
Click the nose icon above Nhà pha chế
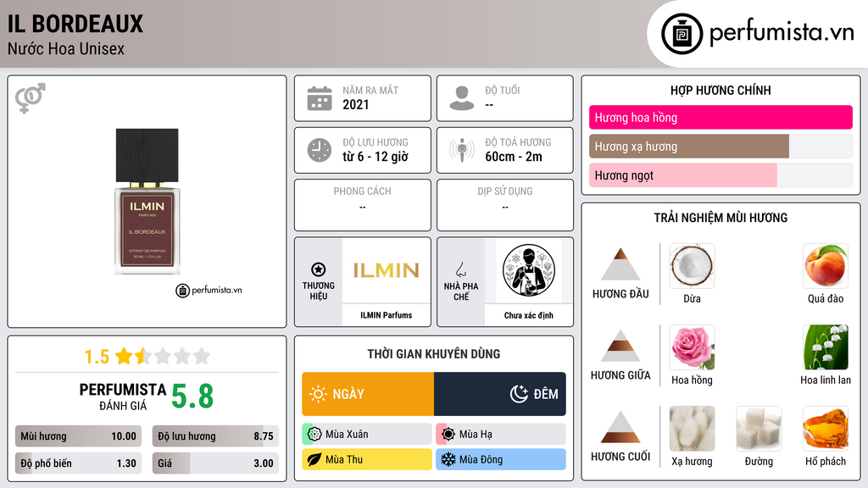click(460, 269)
